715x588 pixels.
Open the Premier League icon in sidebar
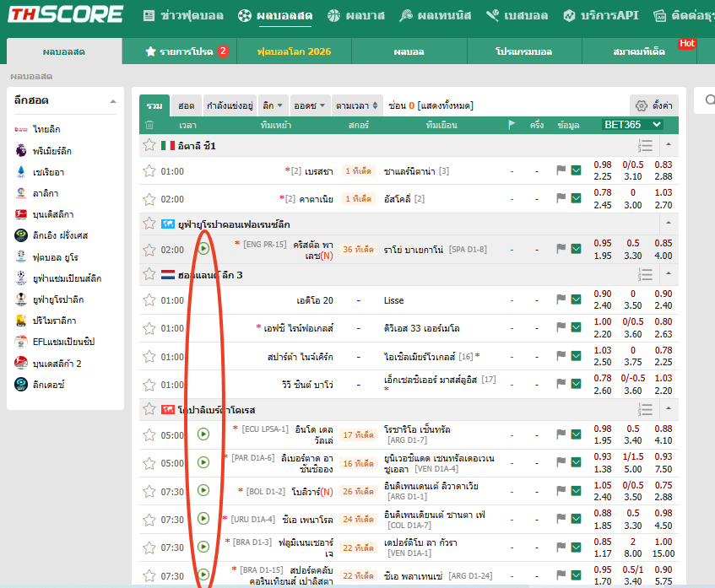point(21,150)
